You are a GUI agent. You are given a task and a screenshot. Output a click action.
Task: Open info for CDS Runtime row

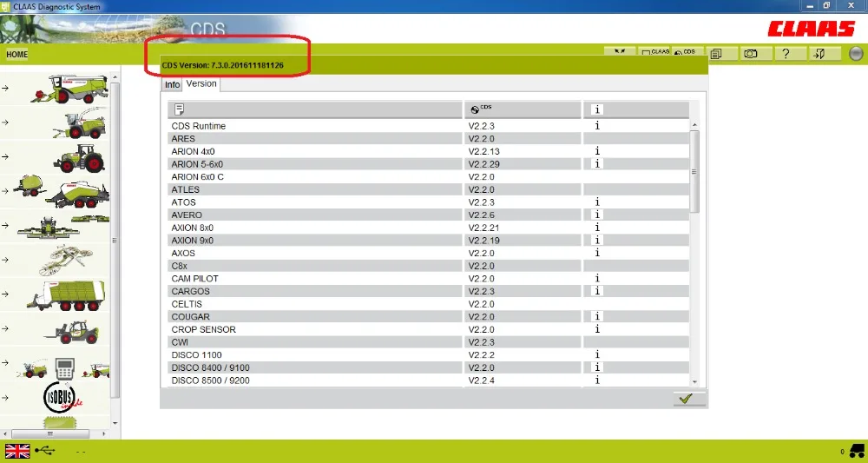(597, 126)
